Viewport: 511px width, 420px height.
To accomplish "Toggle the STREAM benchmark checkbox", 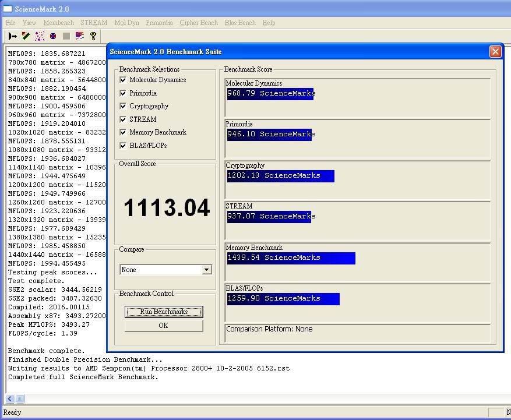I will (123, 119).
